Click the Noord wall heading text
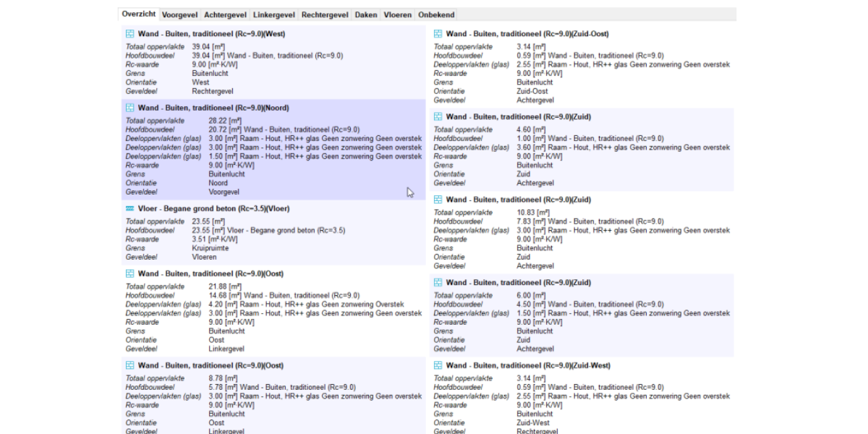 click(x=213, y=108)
